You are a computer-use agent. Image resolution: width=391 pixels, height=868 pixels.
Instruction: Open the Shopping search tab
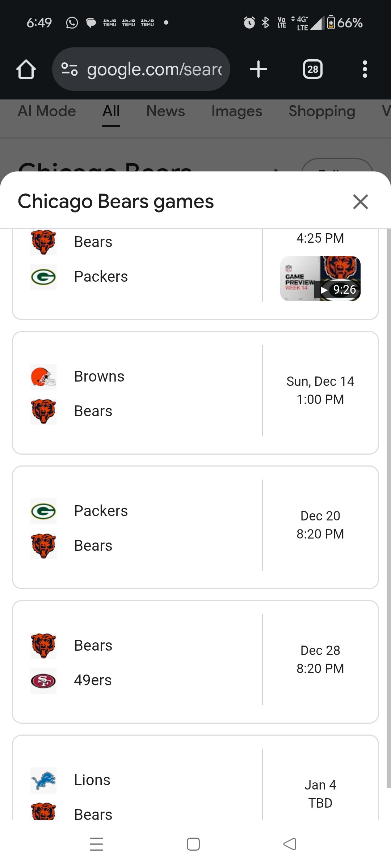pyautogui.click(x=321, y=111)
